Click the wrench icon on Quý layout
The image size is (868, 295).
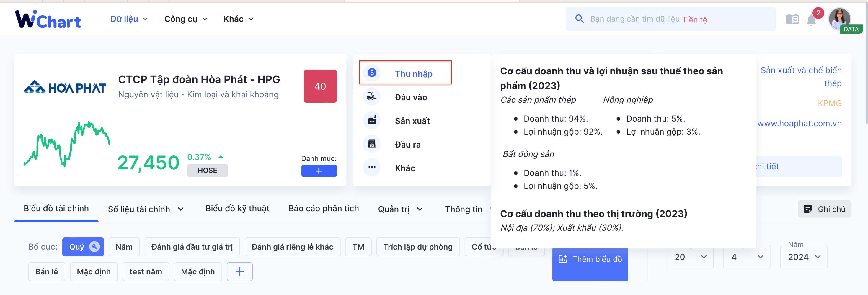pyautogui.click(x=94, y=247)
